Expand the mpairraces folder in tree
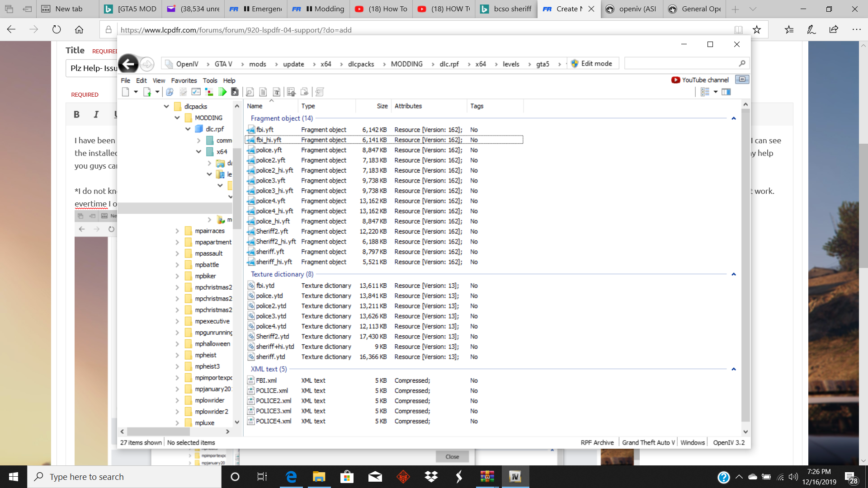The height and width of the screenshot is (488, 868). coord(177,231)
